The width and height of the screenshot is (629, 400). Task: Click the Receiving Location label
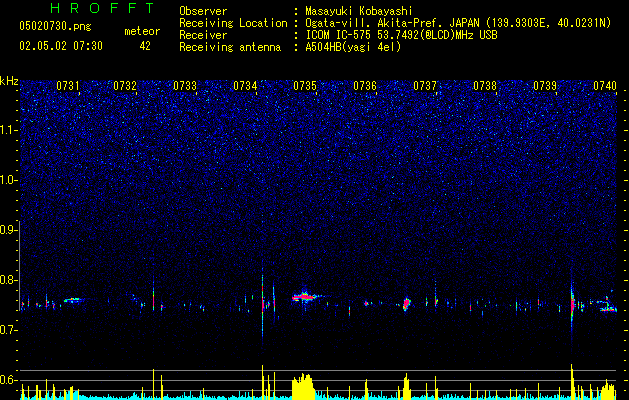[x=233, y=23]
